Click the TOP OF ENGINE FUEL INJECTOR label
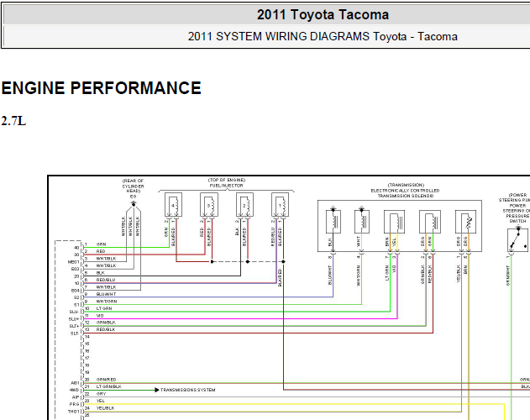 coord(227,182)
